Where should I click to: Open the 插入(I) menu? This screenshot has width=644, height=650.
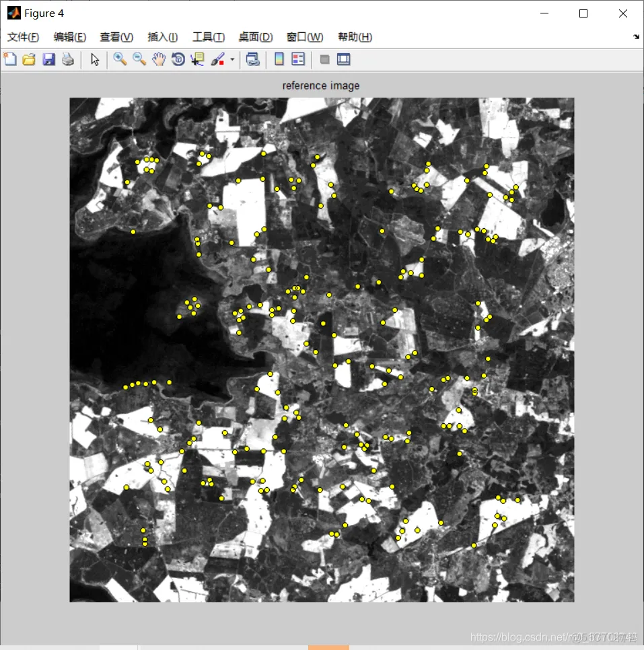pos(163,37)
